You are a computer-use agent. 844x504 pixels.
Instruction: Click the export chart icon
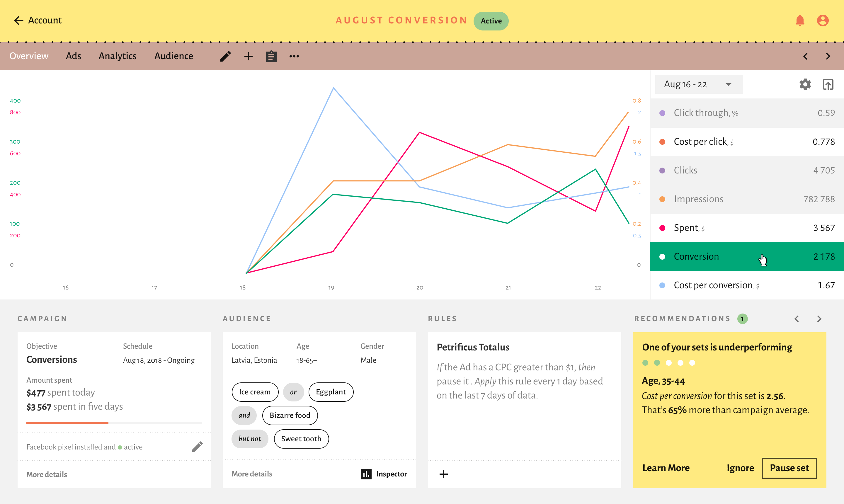pos(828,85)
